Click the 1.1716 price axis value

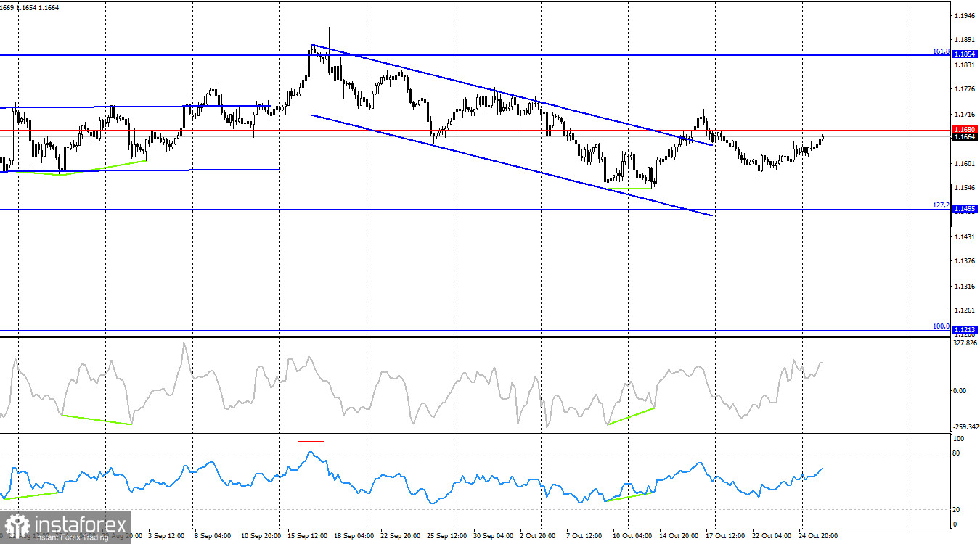tap(965, 115)
